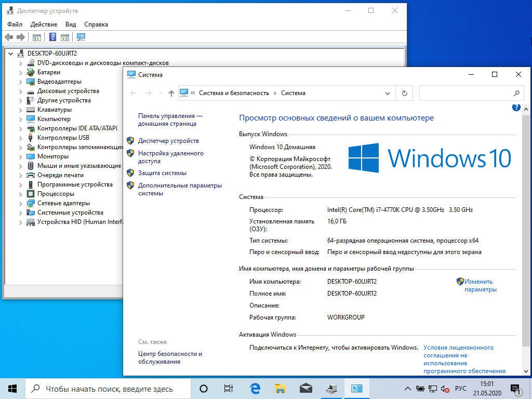
Task: Select Мыши и иные указывающие row
Action: [x=75, y=166]
